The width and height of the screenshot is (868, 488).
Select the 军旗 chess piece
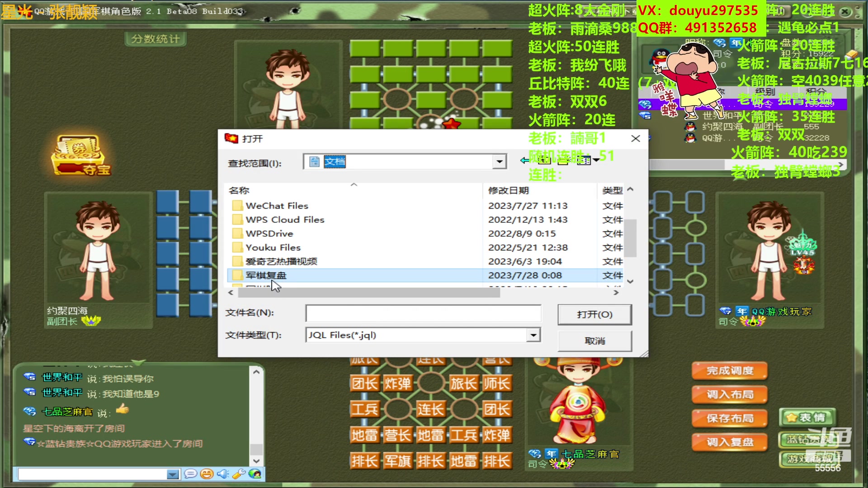397,461
